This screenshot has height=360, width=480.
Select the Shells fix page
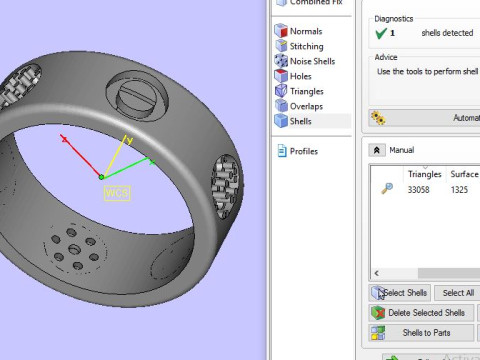312,121
